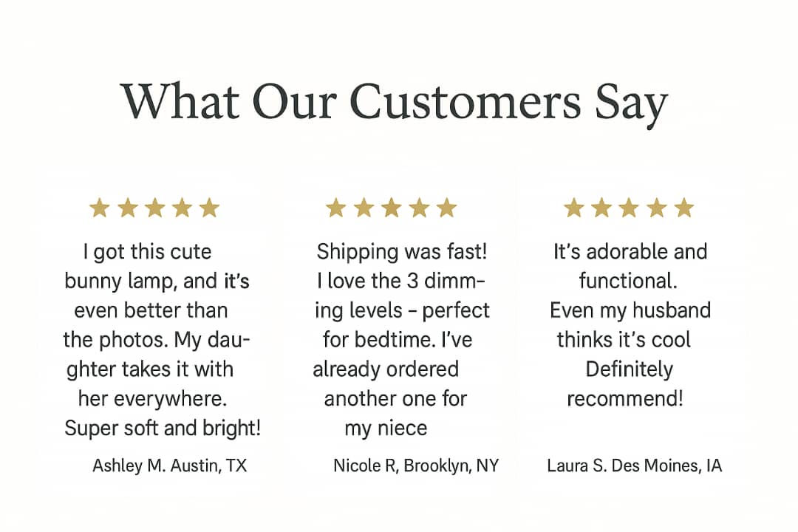This screenshot has width=798, height=532.
Task: Select reviewer name Ashley M. Austin, TX
Action: coord(169,465)
